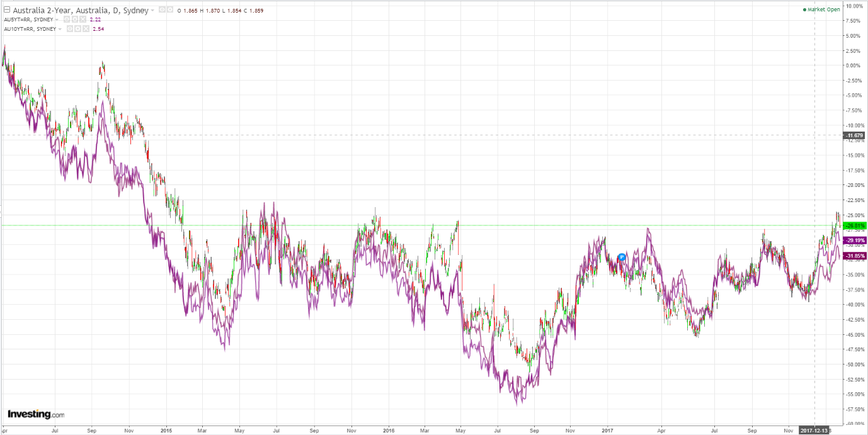Screen dimensions: 868x435
Task: Toggle visibility of the Australia 2-Year series
Action: pyautogui.click(x=162, y=9)
